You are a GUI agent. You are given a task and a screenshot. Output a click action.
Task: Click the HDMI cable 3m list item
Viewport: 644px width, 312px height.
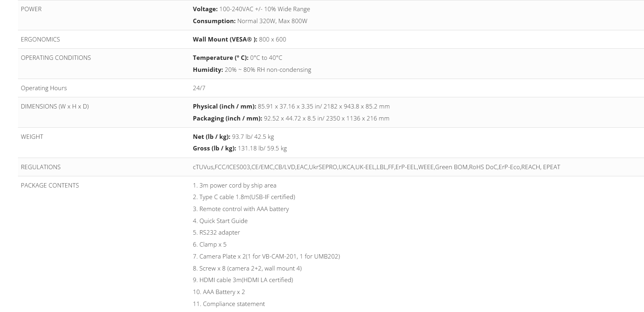[x=243, y=280]
